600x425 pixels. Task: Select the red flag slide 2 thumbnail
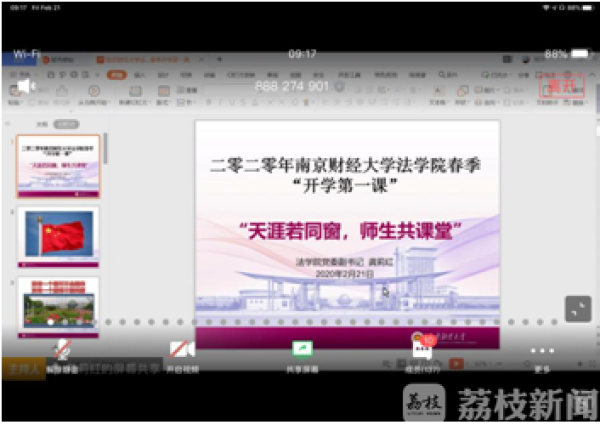pos(58,236)
